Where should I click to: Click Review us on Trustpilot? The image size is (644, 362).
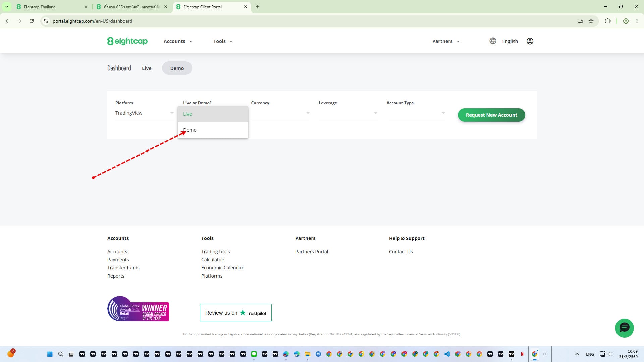pyautogui.click(x=235, y=313)
